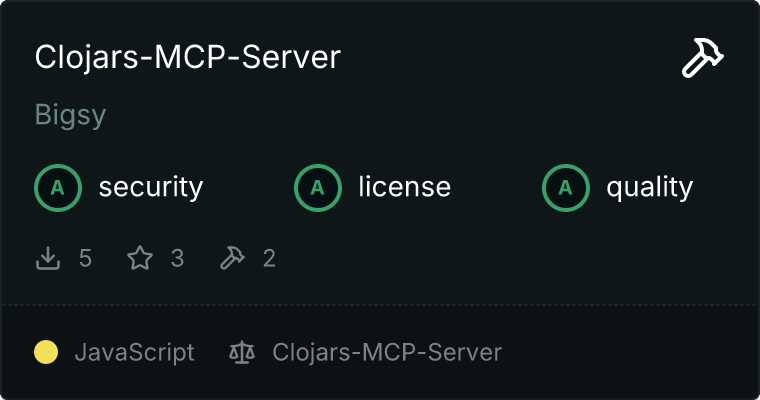Click the star icon

pyautogui.click(x=140, y=258)
